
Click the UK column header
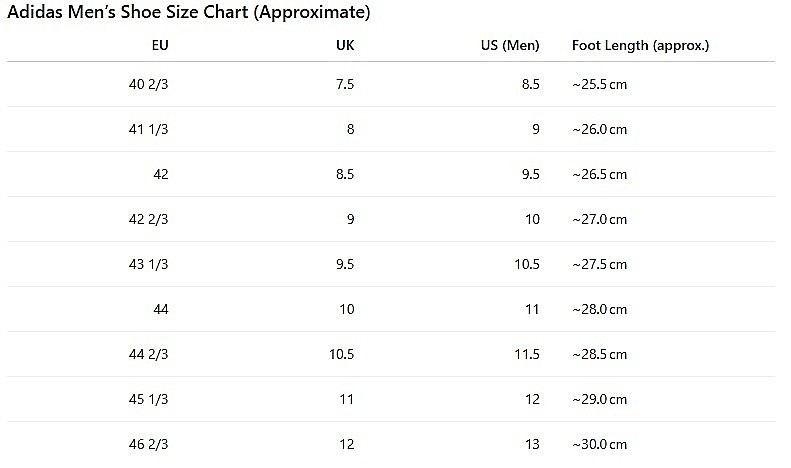(345, 45)
